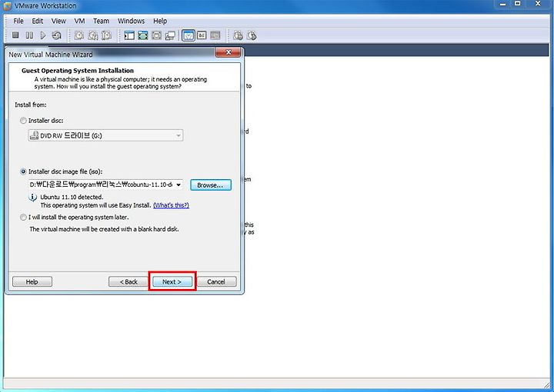Image resolution: width=554 pixels, height=392 pixels.
Task: Select I will install later option
Action: (23, 217)
